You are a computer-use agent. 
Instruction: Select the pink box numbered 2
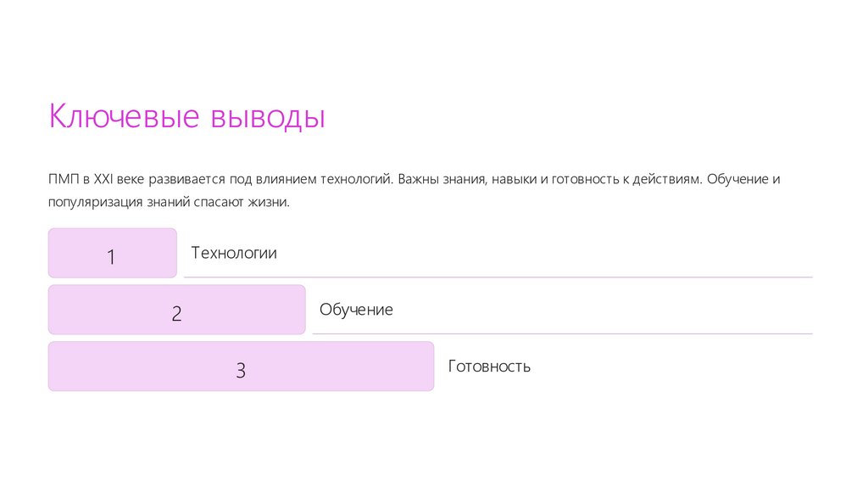[176, 310]
